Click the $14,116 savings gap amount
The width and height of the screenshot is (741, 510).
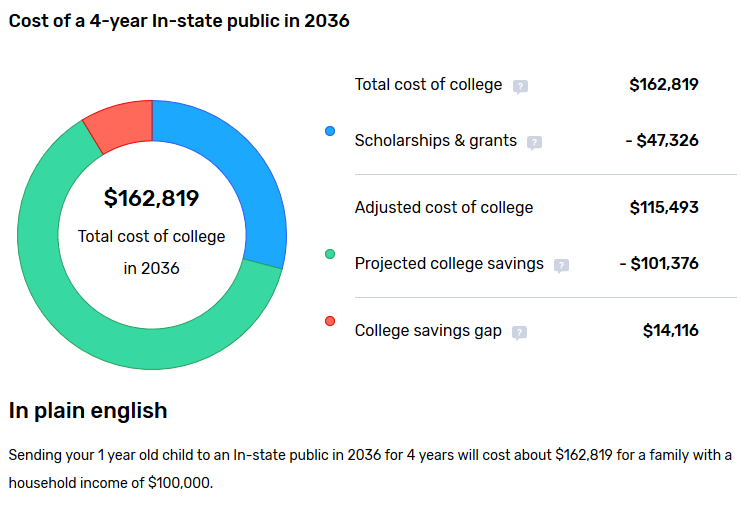pyautogui.click(x=670, y=330)
